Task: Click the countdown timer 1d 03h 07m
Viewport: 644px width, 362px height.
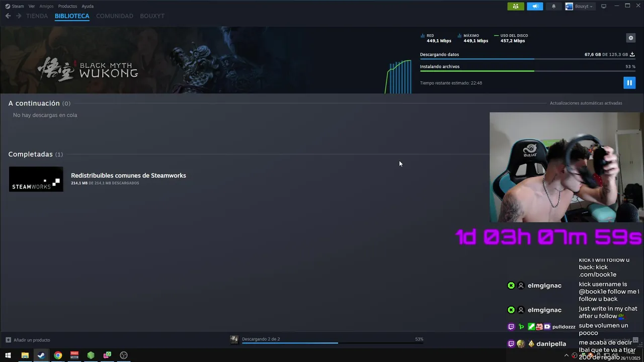Action: [x=548, y=237]
